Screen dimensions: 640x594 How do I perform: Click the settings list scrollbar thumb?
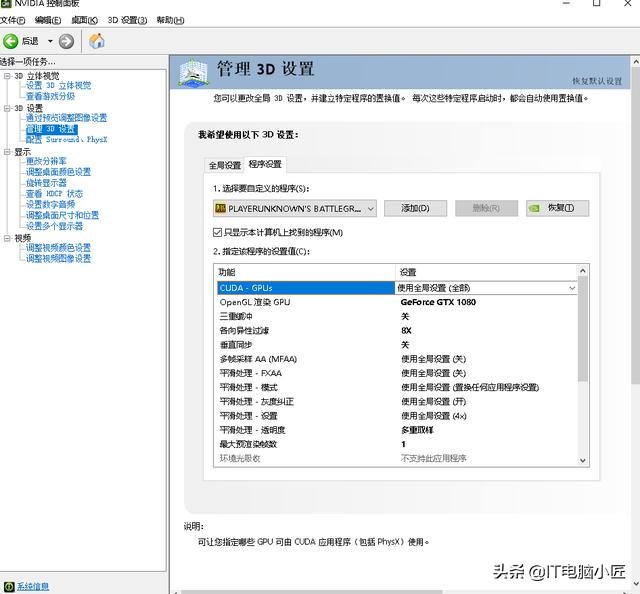(x=583, y=329)
